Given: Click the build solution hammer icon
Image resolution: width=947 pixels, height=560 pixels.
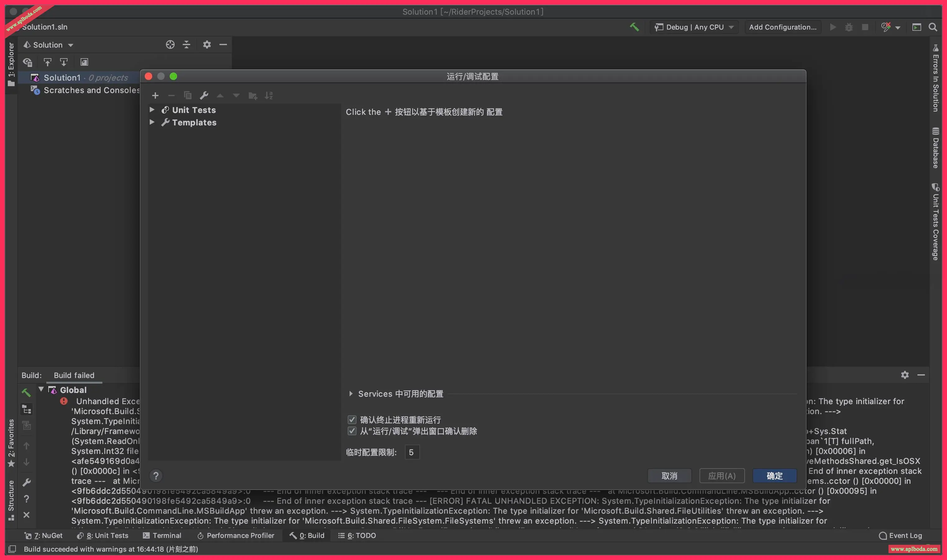Looking at the screenshot, I should coord(634,27).
